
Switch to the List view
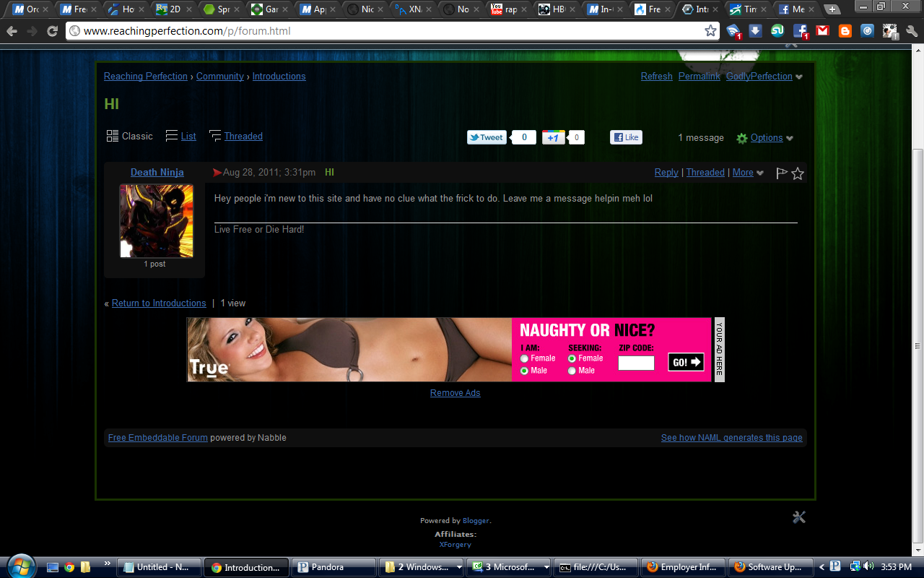pos(188,136)
